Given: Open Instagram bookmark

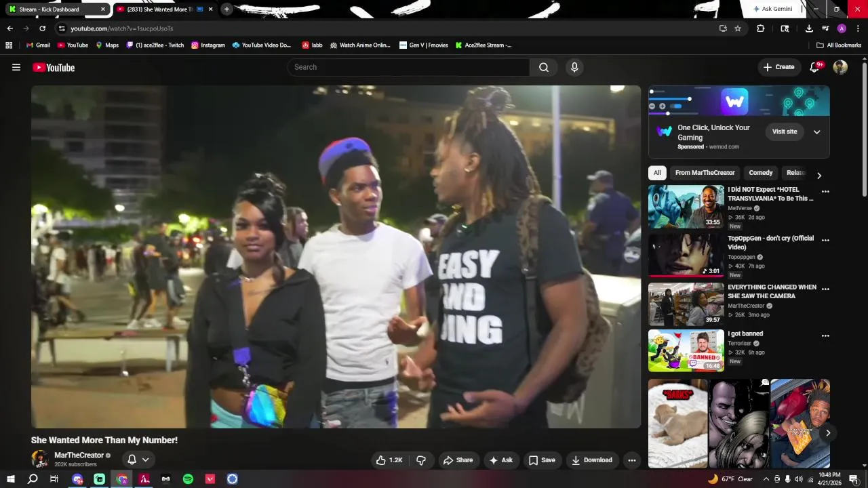Looking at the screenshot, I should (208, 45).
